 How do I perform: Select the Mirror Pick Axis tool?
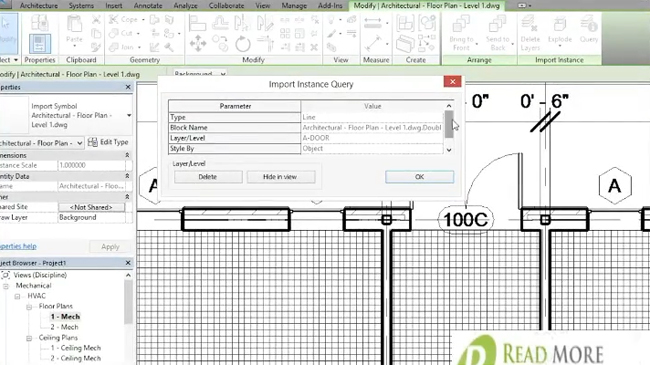(242, 22)
